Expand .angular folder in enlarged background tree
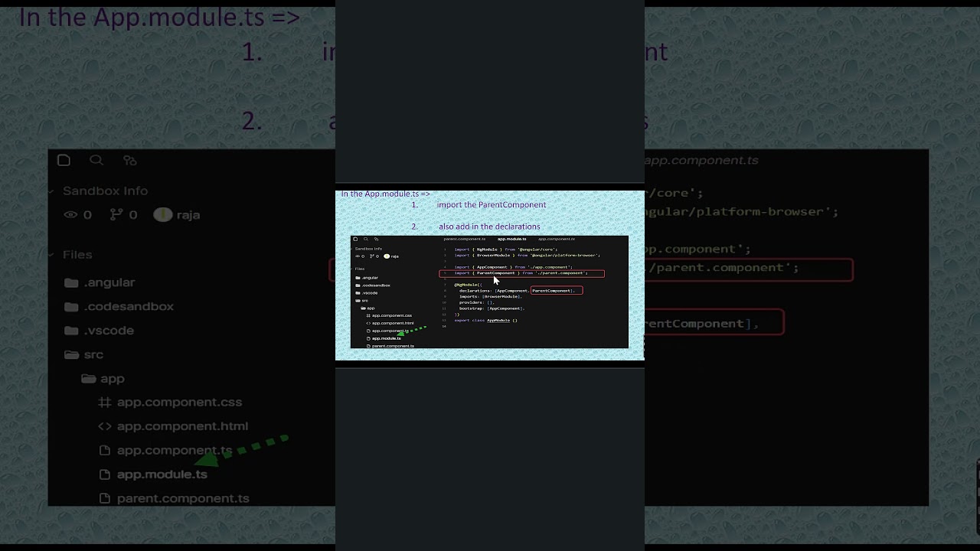The width and height of the screenshot is (980, 551). (100, 282)
